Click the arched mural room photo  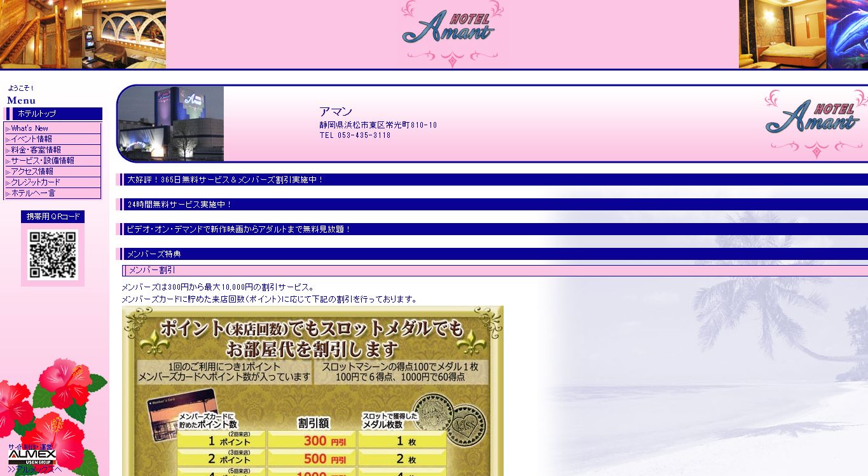[124, 34]
